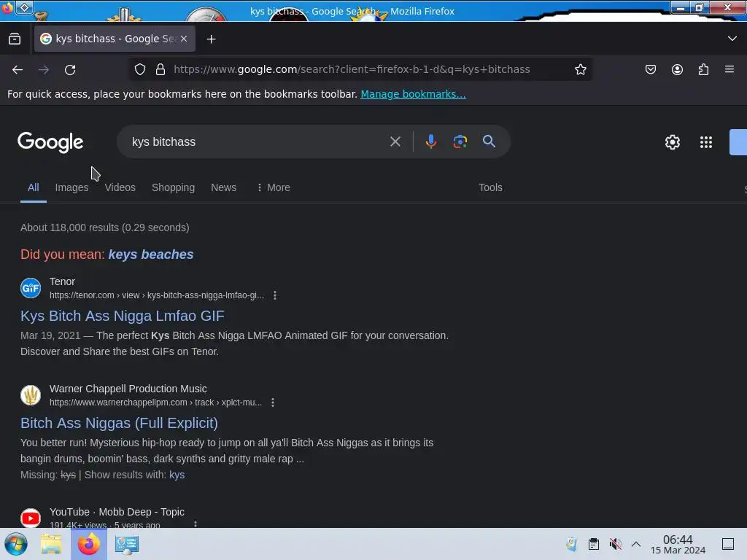The width and height of the screenshot is (747, 560).
Task: Open the clipboard tray icon
Action: coord(594,544)
